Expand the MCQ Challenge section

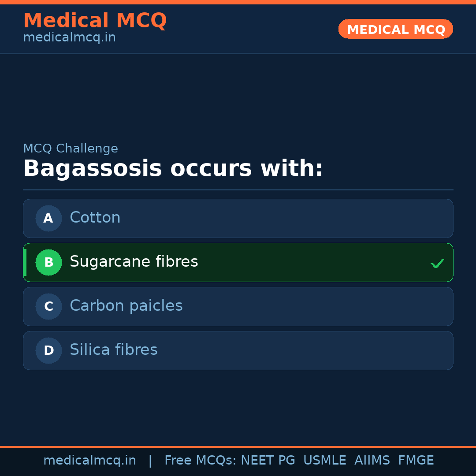point(71,149)
